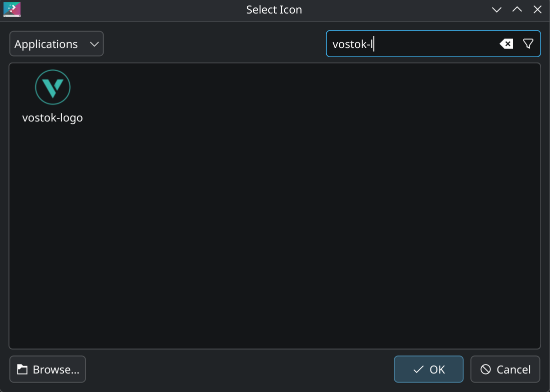The image size is (550, 392).
Task: Select the vostok-logo icon thumbnail
Action: pyautogui.click(x=53, y=87)
